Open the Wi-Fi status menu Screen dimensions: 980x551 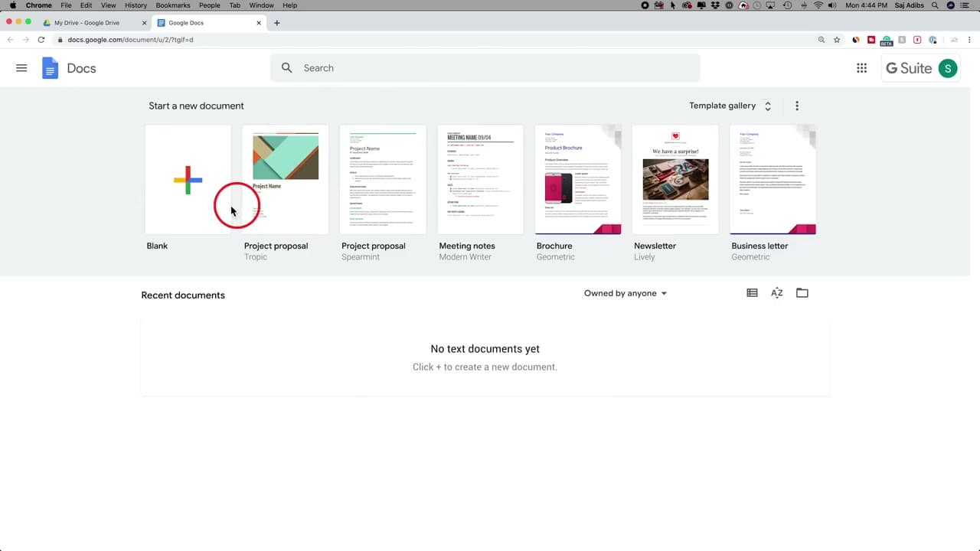[x=818, y=5]
